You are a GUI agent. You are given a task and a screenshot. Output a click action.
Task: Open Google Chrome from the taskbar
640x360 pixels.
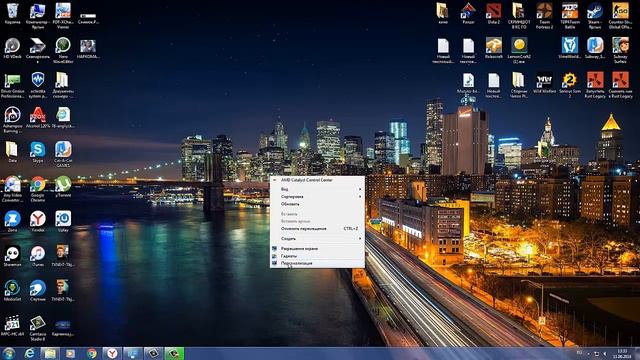pyautogui.click(x=91, y=353)
